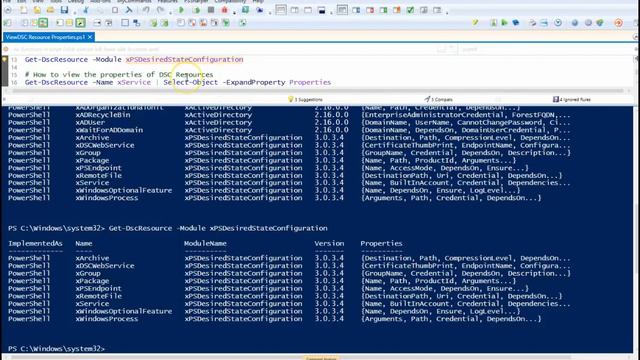The height and width of the screenshot is (360, 640).
Task: Open the 4 Ignored Rules indicator
Action: (572, 99)
